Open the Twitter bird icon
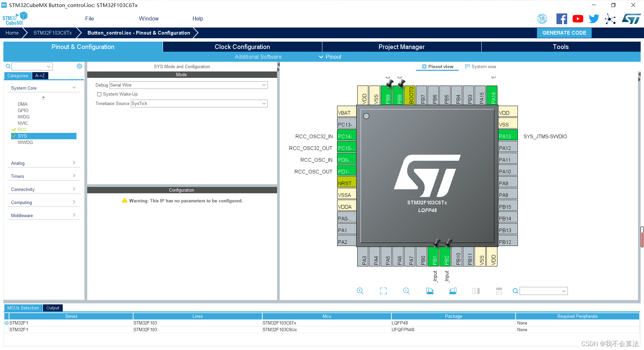Image resolution: width=644 pixels, height=350 pixels. (594, 19)
